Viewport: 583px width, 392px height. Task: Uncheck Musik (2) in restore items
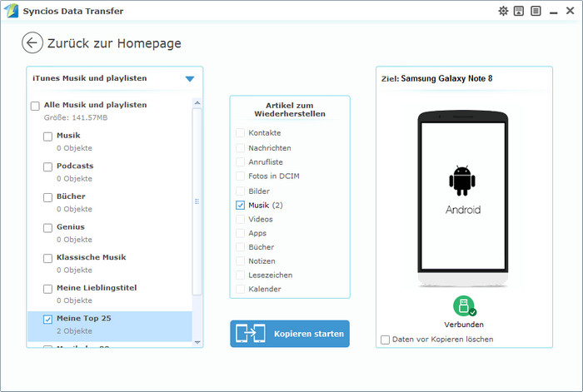(x=240, y=205)
